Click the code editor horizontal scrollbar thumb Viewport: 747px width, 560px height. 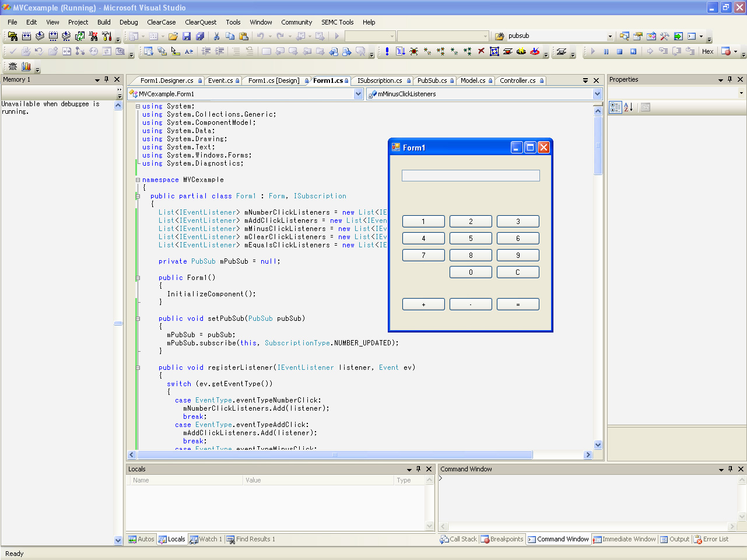point(334,455)
